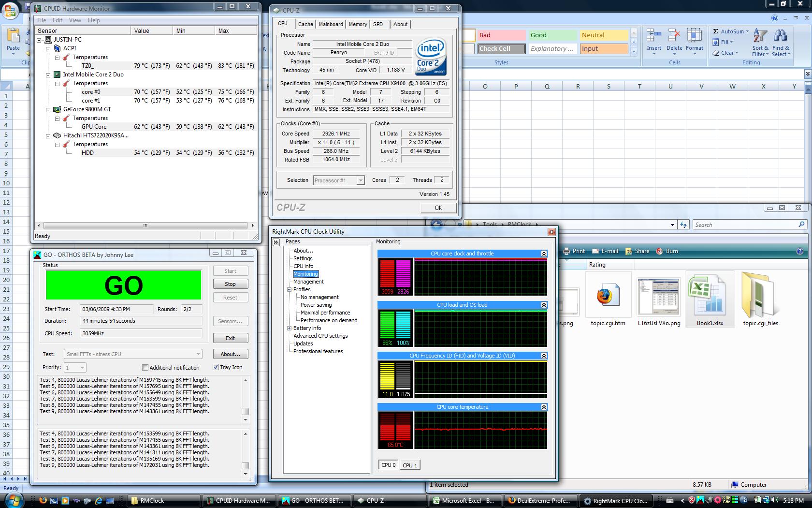Open the Processor #1 selection dropdown
Image resolution: width=812 pixels, height=508 pixels.
(x=360, y=180)
